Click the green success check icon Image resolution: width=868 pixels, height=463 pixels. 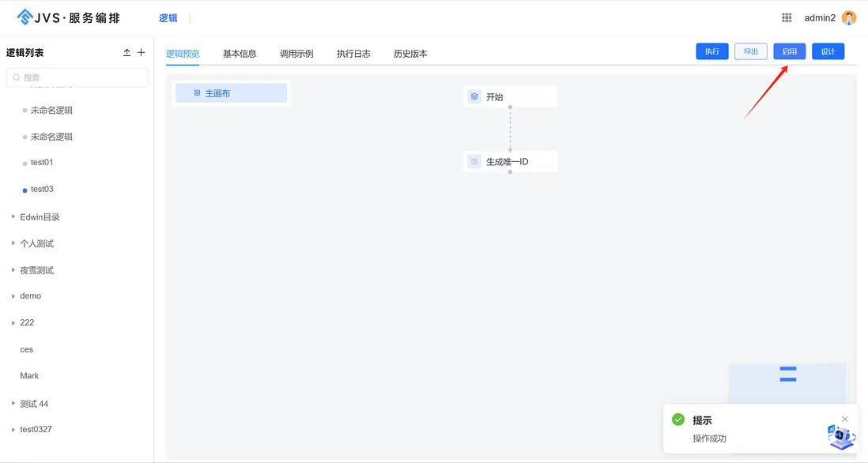(678, 420)
